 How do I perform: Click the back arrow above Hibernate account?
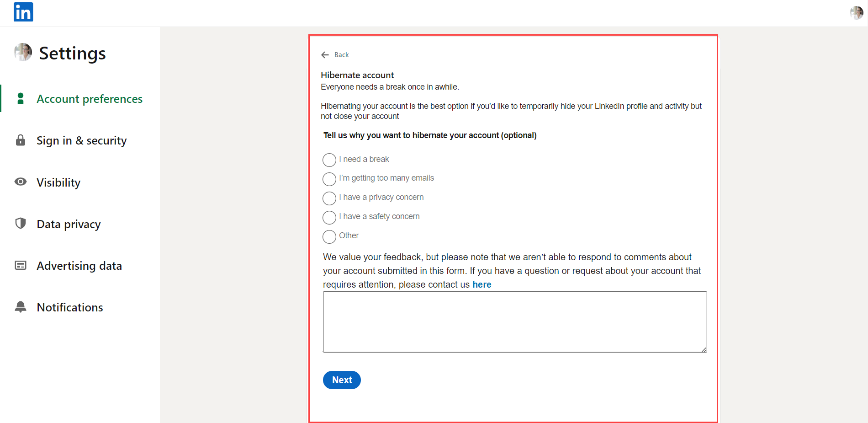point(324,54)
